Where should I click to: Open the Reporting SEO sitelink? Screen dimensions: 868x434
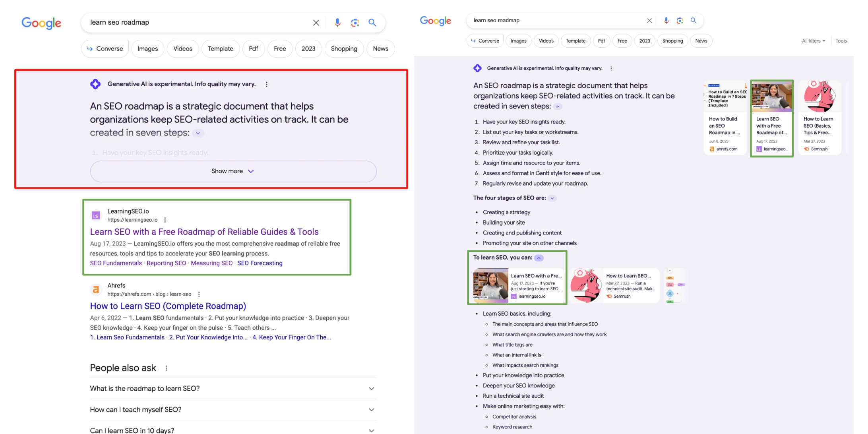166,263
